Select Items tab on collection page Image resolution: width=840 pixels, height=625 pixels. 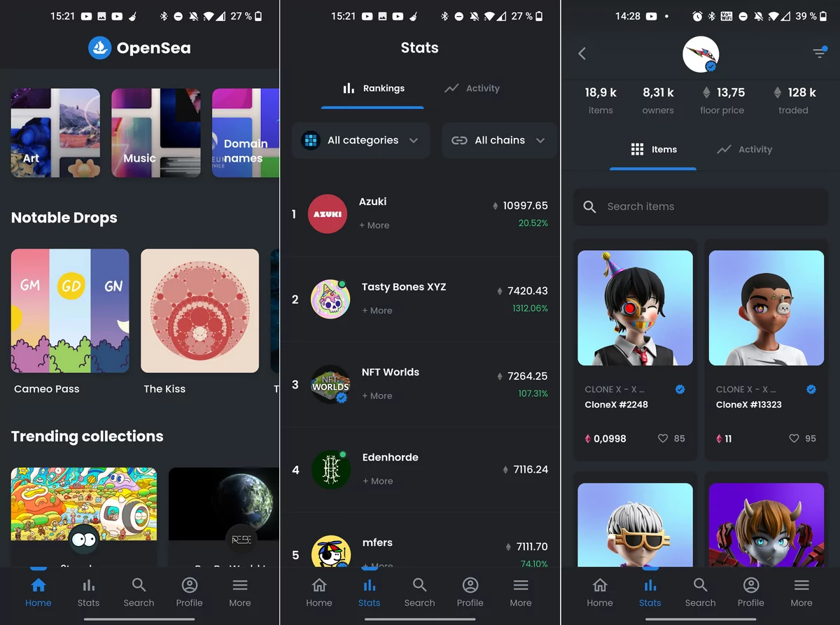[x=653, y=149]
